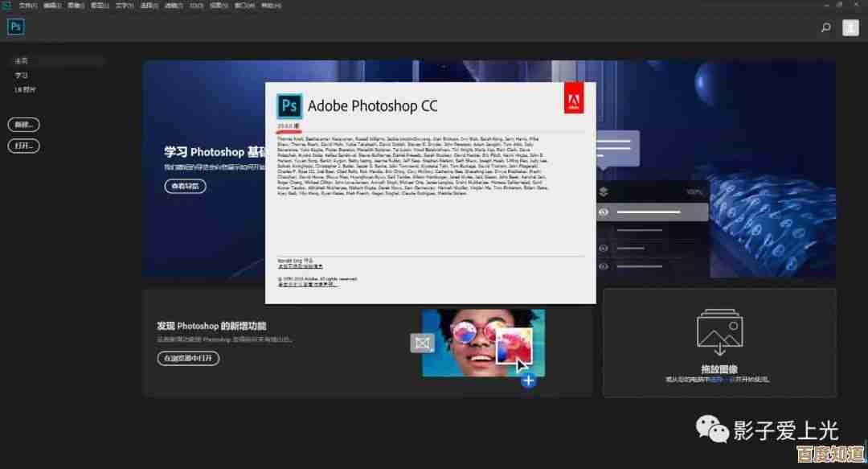Select 学习 (Learn) in left sidebar
Image resolution: width=868 pixels, height=469 pixels.
[x=21, y=75]
